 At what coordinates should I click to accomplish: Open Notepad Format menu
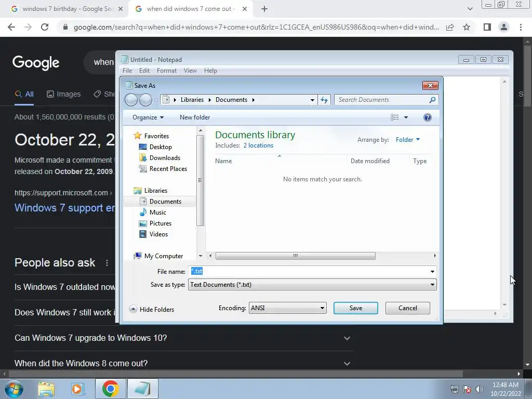(x=167, y=71)
